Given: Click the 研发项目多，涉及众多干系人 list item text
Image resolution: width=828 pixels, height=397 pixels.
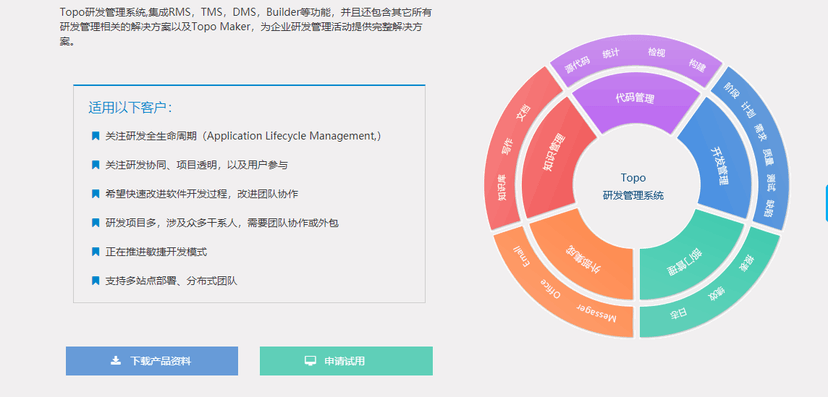Looking at the screenshot, I should click(x=222, y=223).
